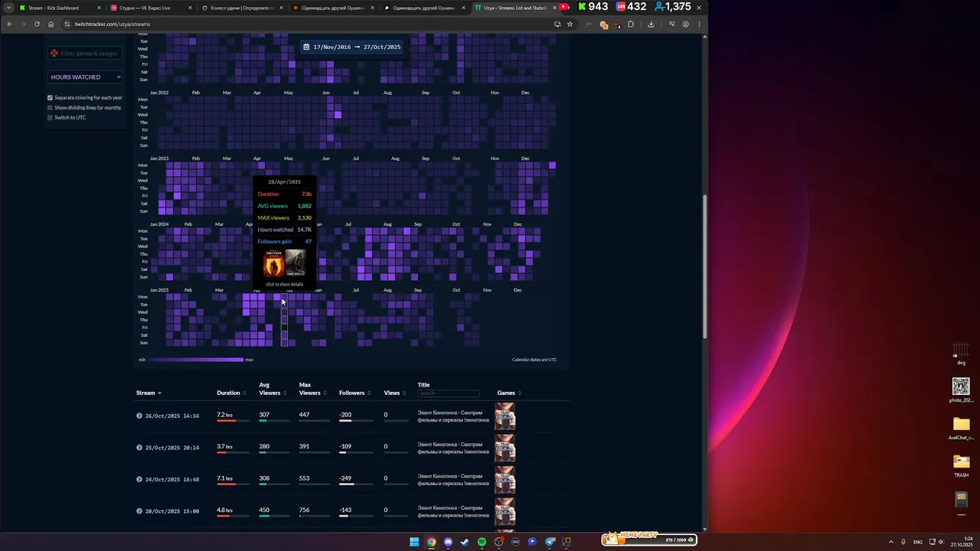Sort the table by Duration column
The width and height of the screenshot is (980, 551).
(231, 393)
